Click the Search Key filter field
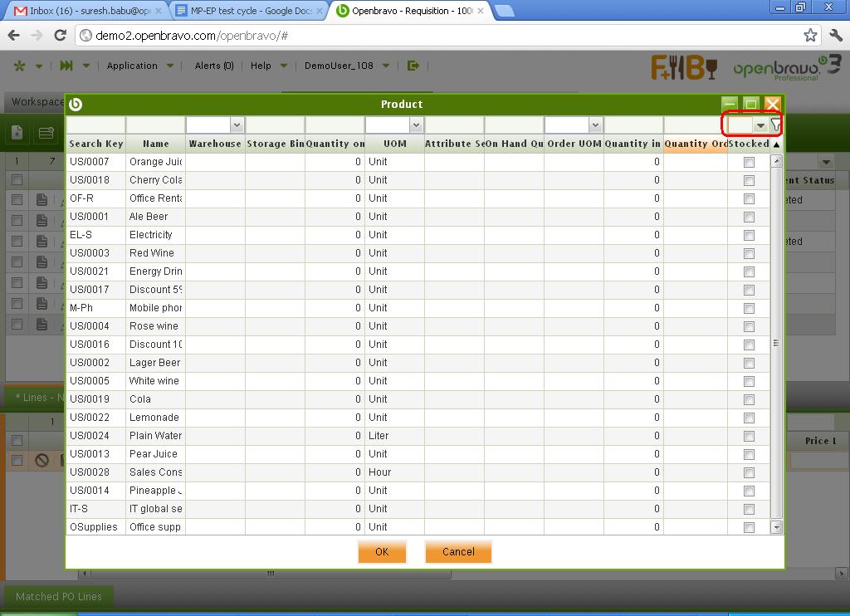Viewport: 850px width, 616px height. [96, 125]
